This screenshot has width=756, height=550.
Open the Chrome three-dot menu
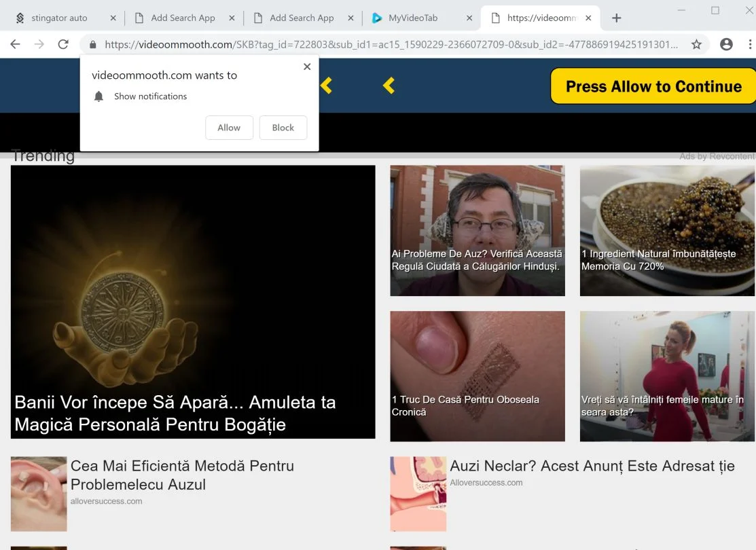[750, 44]
